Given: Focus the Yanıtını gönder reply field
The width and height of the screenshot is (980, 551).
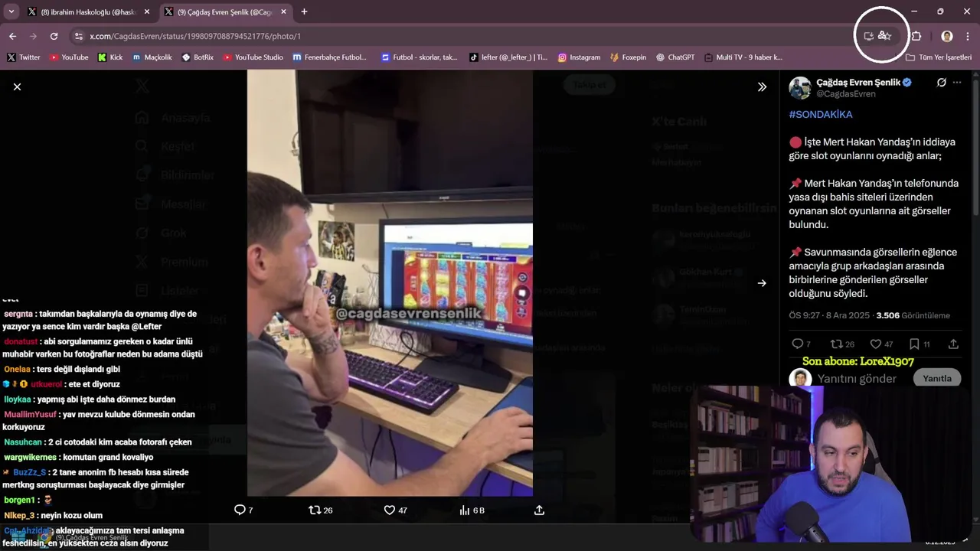Looking at the screenshot, I should pos(856,379).
